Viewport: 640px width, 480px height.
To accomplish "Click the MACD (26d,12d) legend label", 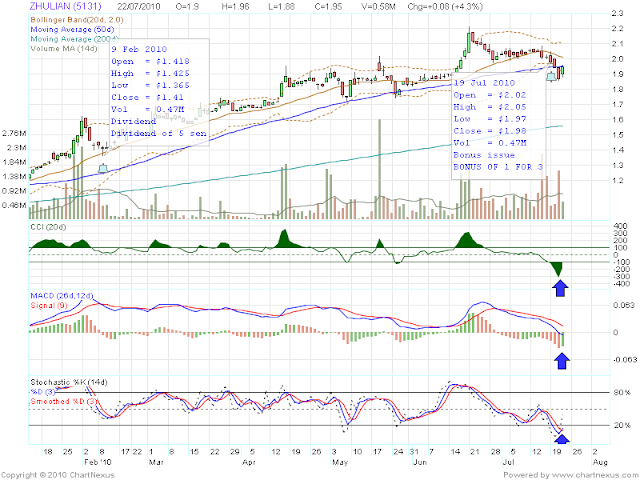I will (62, 296).
